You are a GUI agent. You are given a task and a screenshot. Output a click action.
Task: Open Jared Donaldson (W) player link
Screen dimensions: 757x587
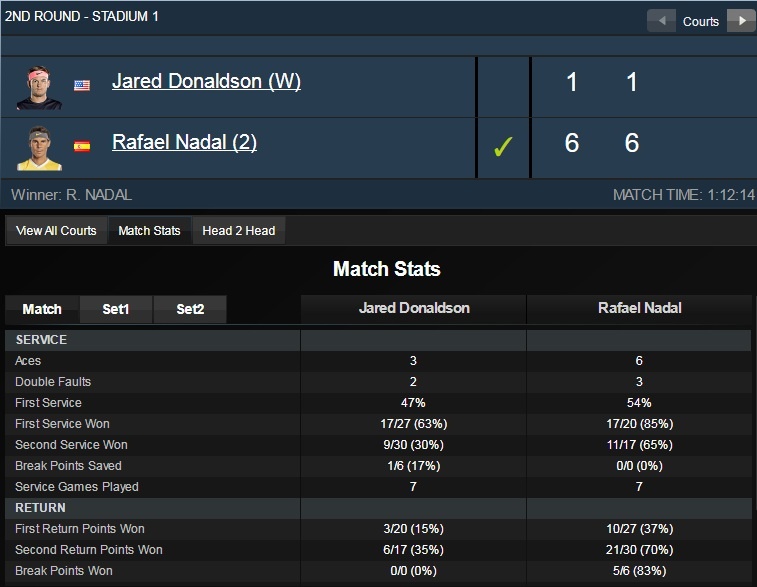[x=206, y=82]
